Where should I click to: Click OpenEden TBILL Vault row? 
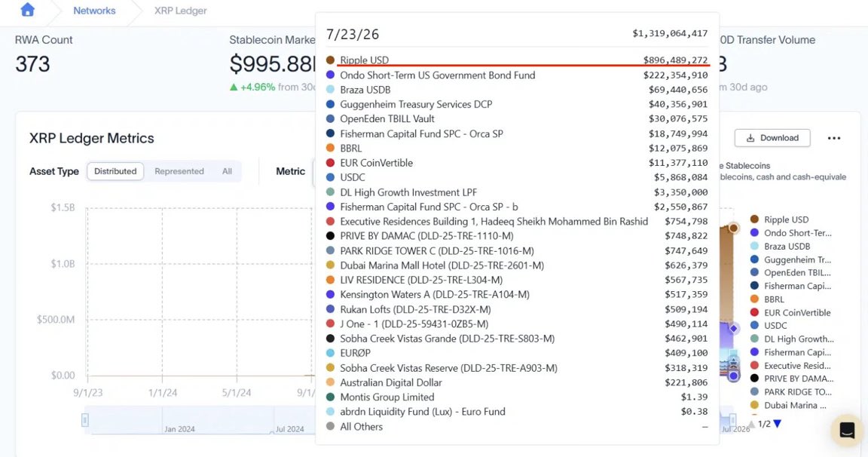517,118
